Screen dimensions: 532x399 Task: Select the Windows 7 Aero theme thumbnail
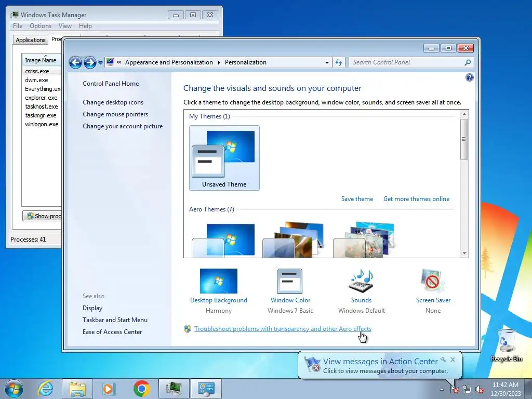click(x=223, y=240)
